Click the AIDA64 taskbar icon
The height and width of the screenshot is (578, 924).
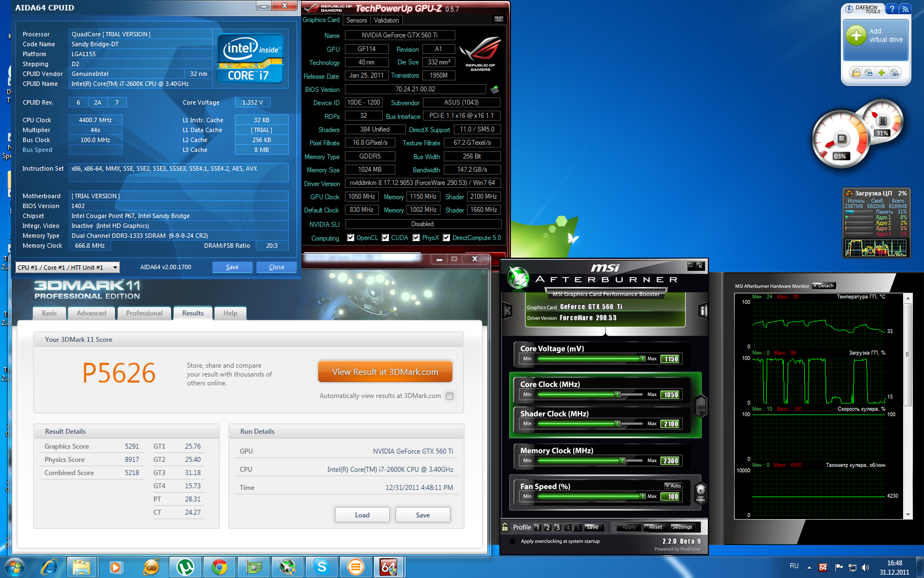click(389, 567)
